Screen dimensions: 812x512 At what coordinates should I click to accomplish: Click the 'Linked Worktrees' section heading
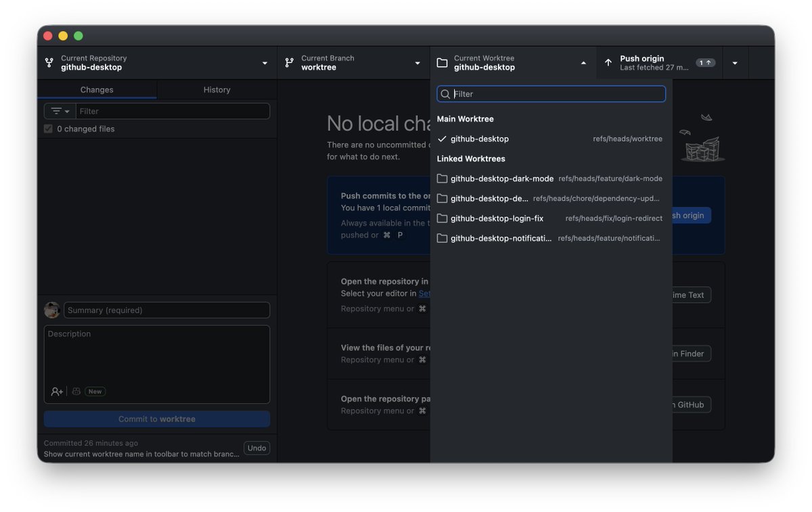pos(471,159)
